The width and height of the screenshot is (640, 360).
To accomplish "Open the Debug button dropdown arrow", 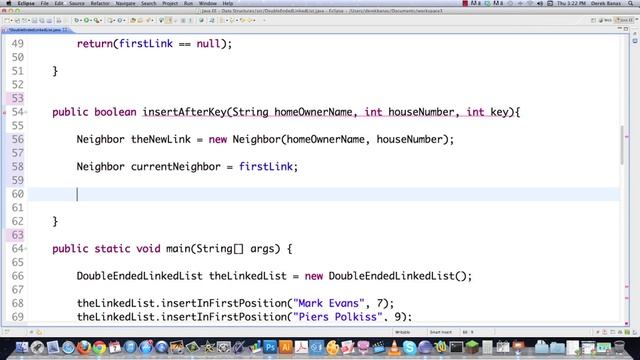I will point(81,20).
